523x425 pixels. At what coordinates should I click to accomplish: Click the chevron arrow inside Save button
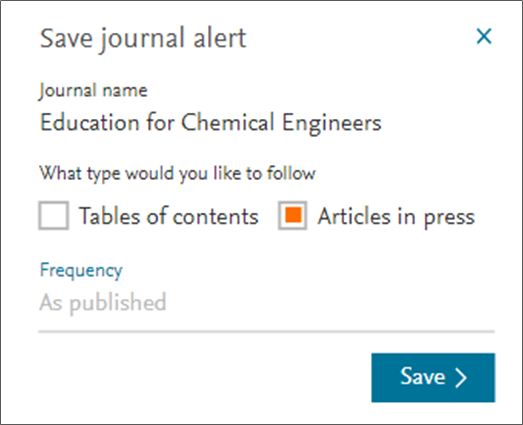(461, 378)
